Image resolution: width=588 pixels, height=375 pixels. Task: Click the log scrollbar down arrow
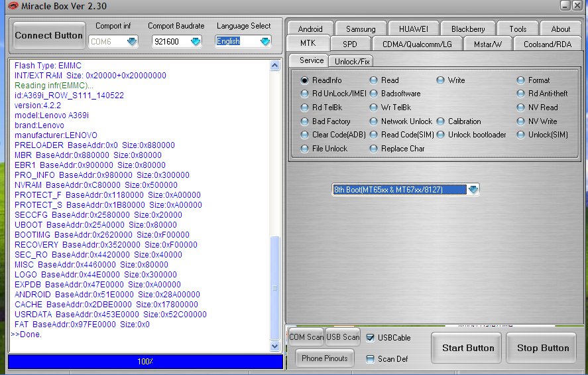tap(275, 346)
